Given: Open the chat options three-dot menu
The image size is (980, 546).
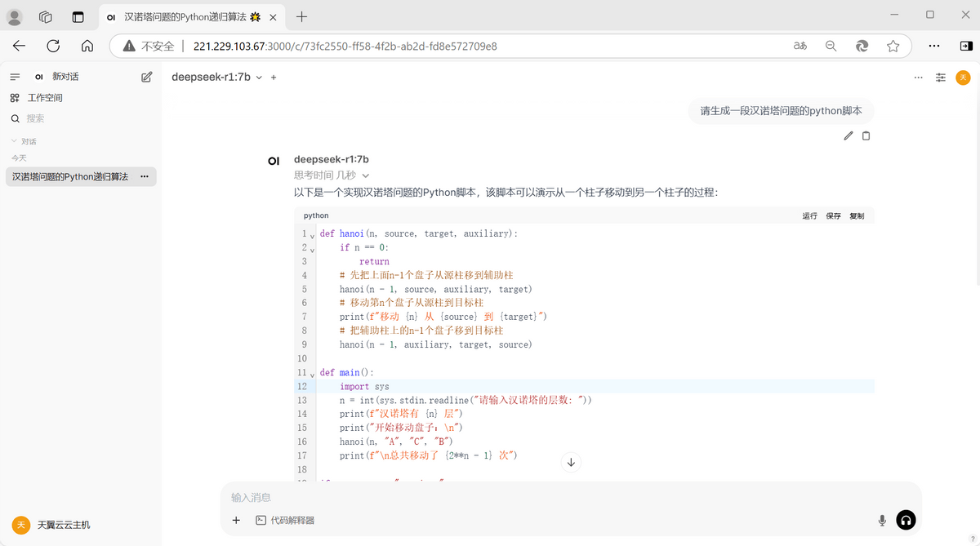Looking at the screenshot, I should pos(919,78).
